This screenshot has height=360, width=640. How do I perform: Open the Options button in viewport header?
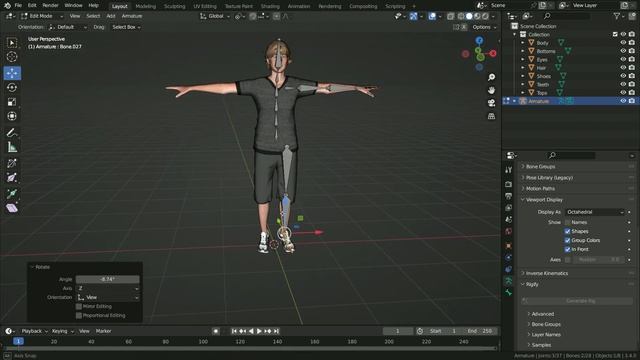(484, 27)
